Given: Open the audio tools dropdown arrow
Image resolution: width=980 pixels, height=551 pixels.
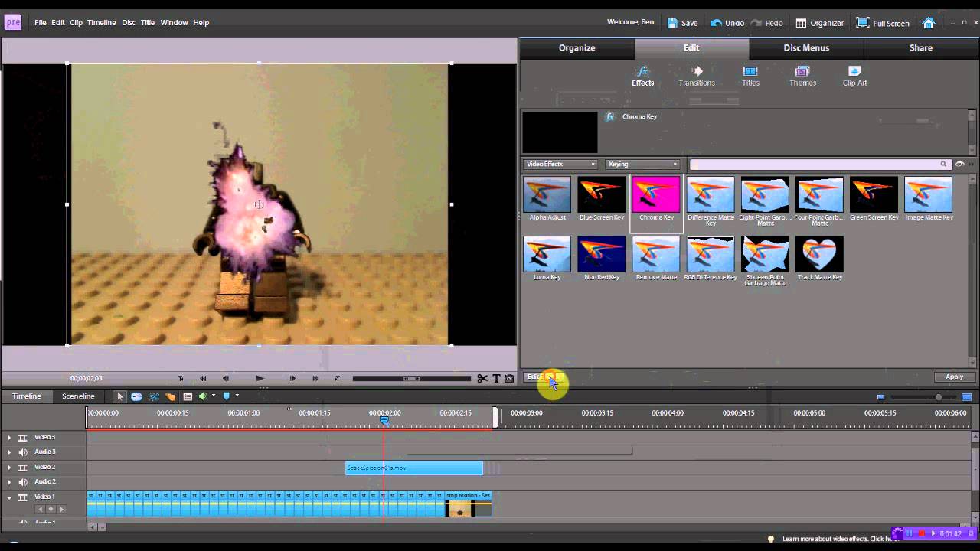Looking at the screenshot, I should [214, 396].
